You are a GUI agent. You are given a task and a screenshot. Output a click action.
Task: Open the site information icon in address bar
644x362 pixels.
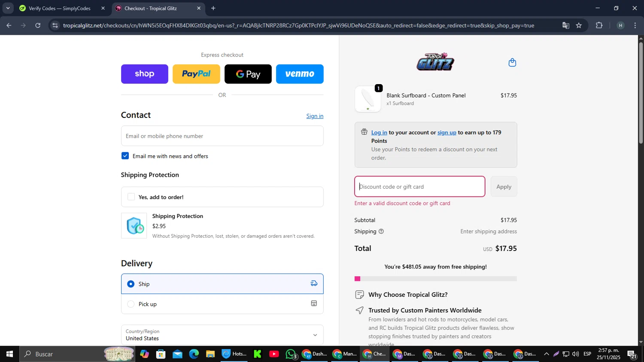click(x=55, y=25)
